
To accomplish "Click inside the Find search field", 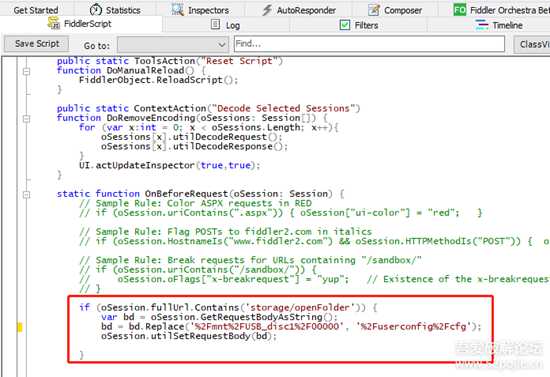I will [x=369, y=44].
